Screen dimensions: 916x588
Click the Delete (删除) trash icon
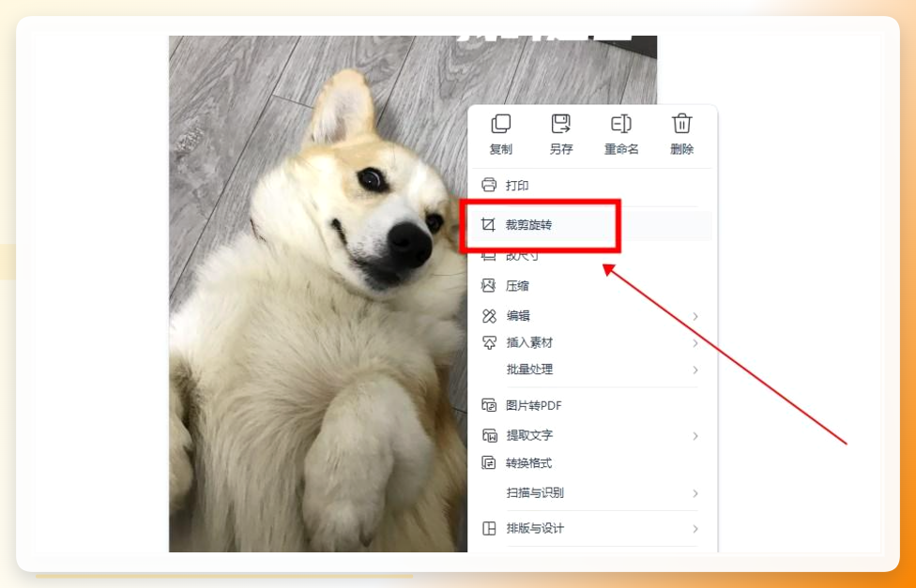click(681, 124)
